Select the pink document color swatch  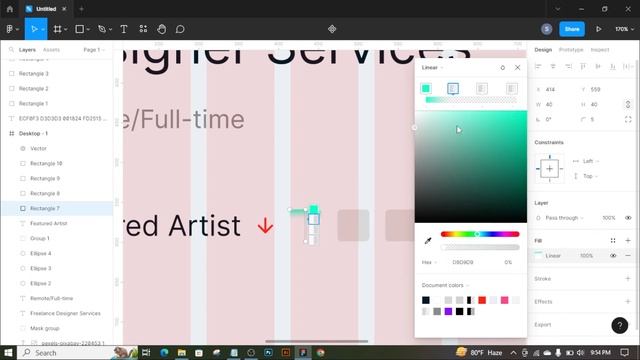(x=504, y=300)
